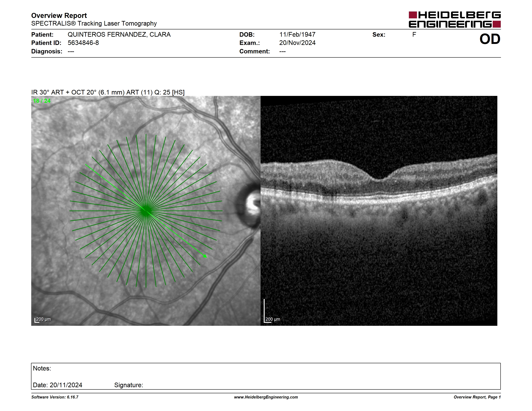Viewport: 532px width, 411px height.
Task: Click 'SPECTRALIS® Tracking Laser Tomography' subtitle
Action: 94,24
